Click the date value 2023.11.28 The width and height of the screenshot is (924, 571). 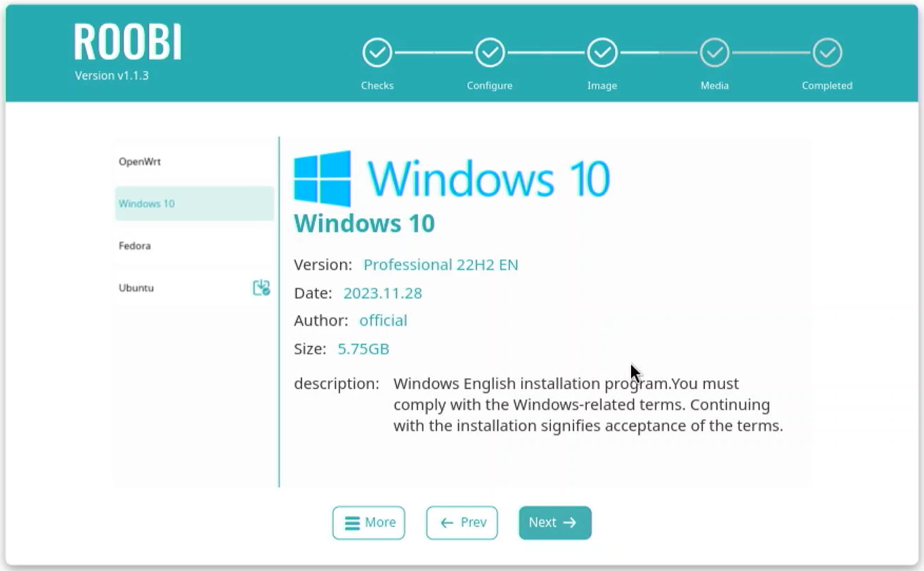click(x=383, y=293)
